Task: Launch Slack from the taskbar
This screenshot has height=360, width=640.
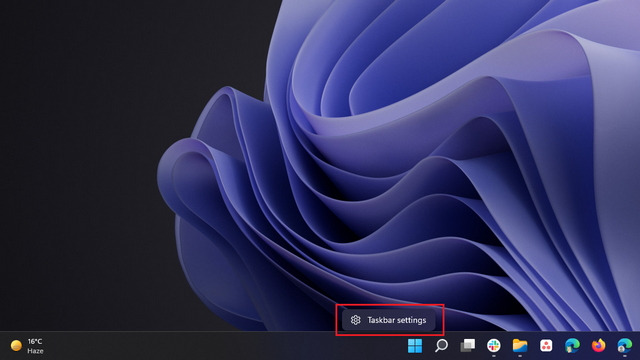Action: 493,346
